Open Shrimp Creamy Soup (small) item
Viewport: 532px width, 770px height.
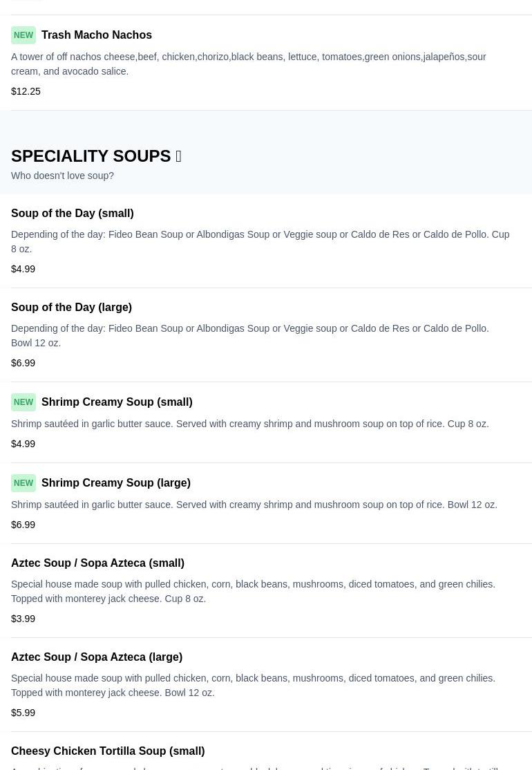(117, 402)
